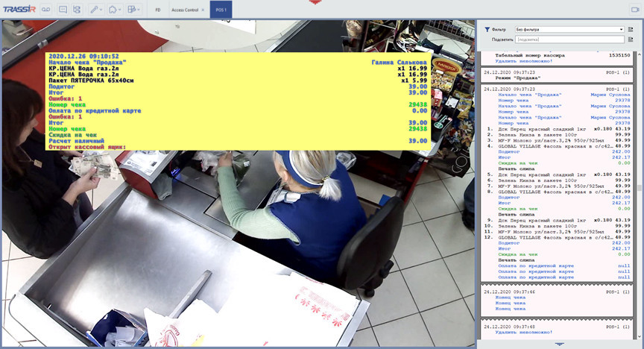Switch to the FD tab
The image size is (644, 349).
pyautogui.click(x=157, y=10)
